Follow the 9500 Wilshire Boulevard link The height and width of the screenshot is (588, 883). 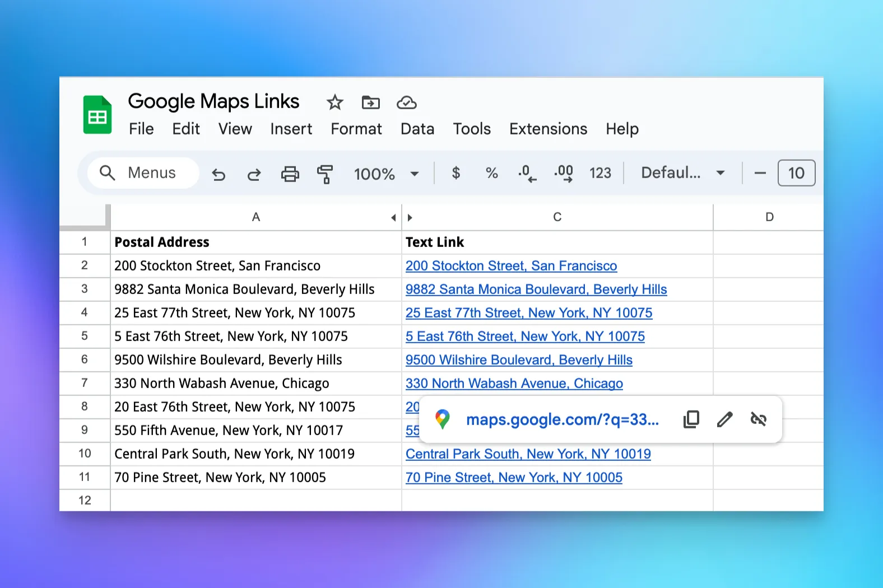519,360
